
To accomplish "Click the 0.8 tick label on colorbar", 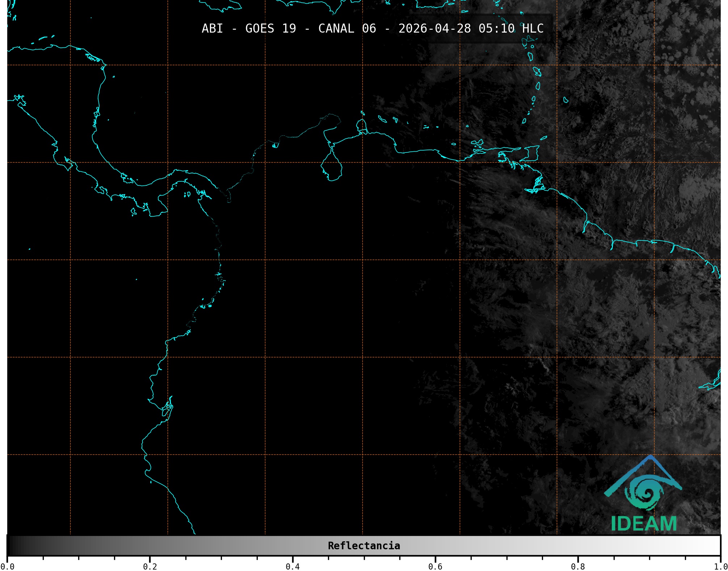I will pos(578,567).
